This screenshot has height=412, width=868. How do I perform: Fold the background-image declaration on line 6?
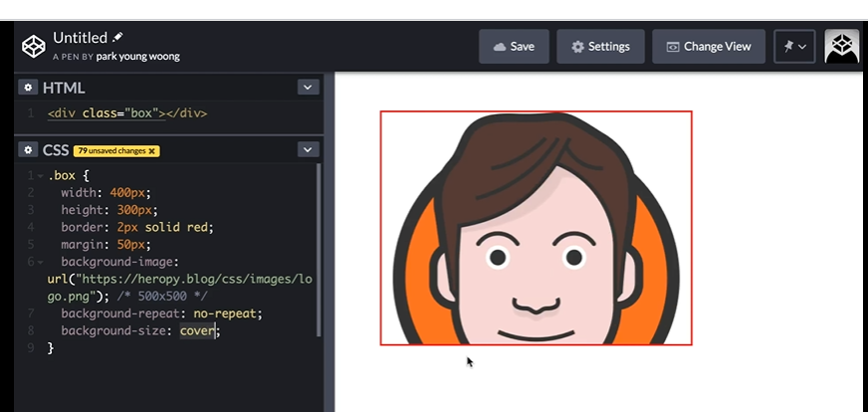tap(40, 262)
